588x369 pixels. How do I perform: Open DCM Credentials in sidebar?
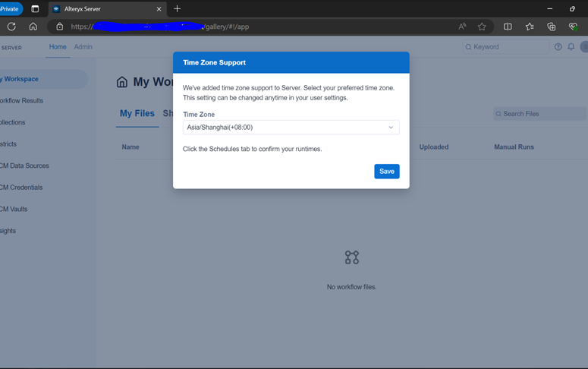21,188
